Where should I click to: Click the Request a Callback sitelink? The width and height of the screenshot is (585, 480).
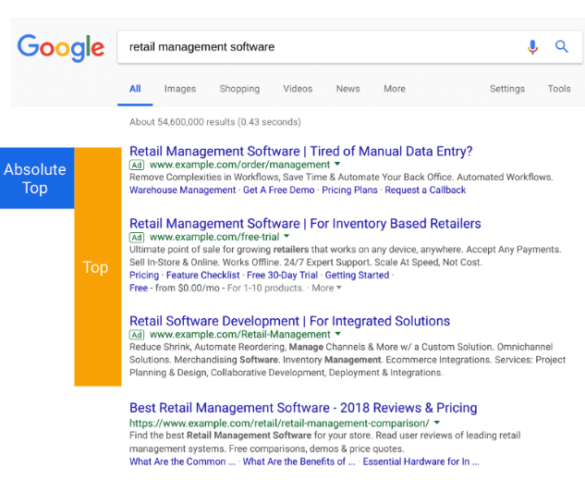[x=425, y=190]
